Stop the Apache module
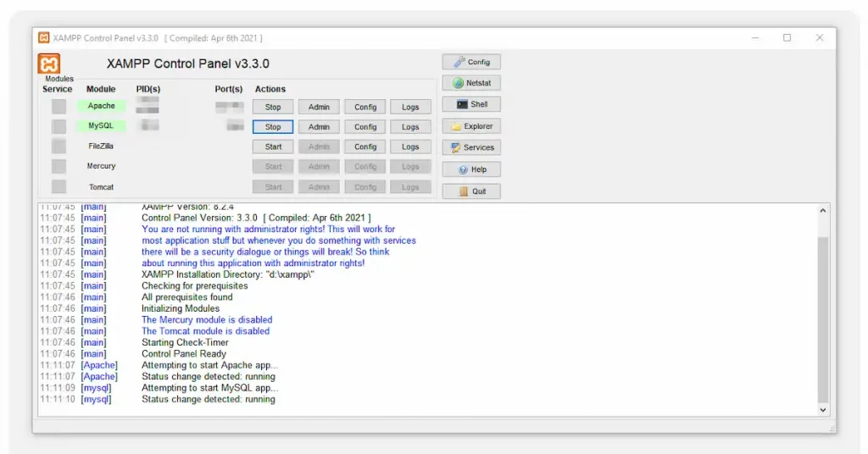Image resolution: width=868 pixels, height=454 pixels. [273, 107]
